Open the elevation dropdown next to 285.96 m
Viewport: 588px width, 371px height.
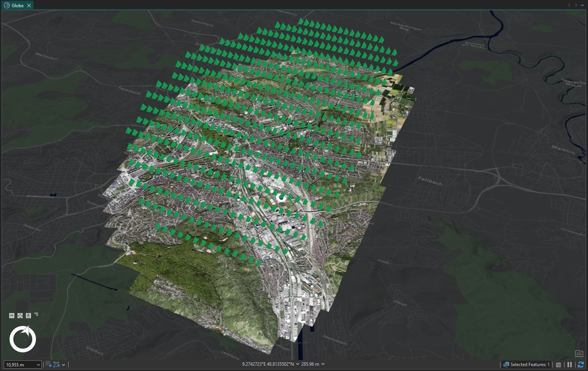323,364
